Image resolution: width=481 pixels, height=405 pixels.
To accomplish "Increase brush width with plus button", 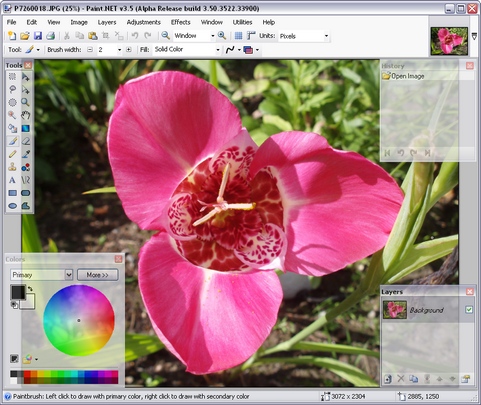I will 129,50.
